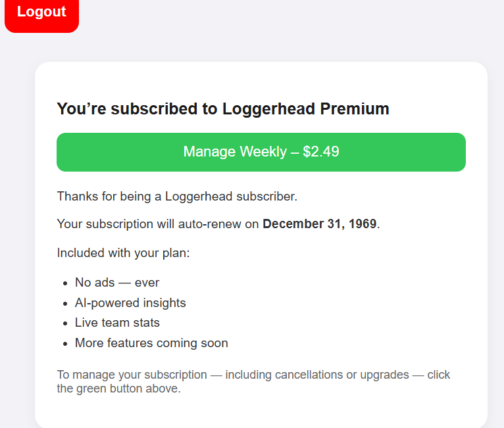Click the $2.49 price on green button

pos(321,152)
